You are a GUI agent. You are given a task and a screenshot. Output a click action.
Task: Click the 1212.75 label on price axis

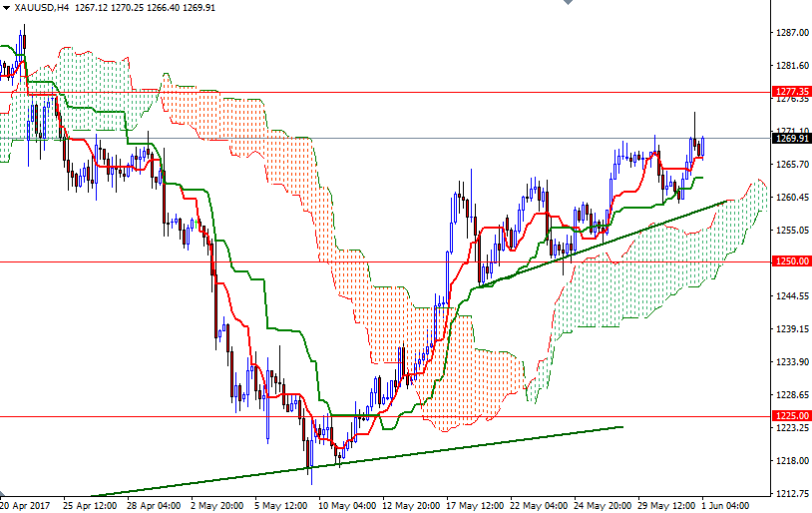pos(790,493)
